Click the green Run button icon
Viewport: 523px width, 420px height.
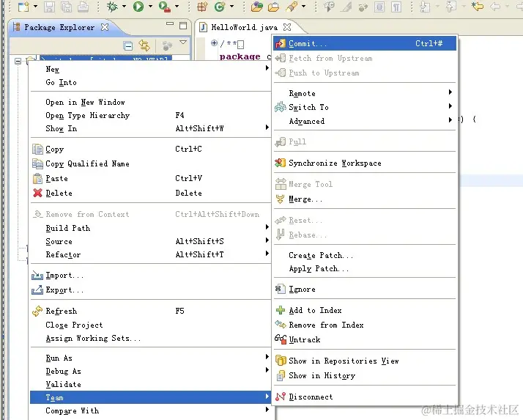pos(138,7)
